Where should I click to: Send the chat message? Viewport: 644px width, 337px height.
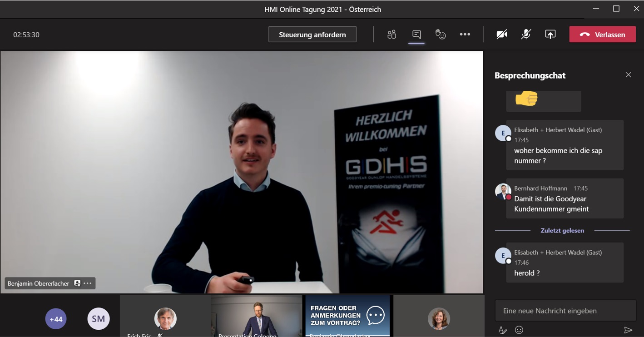[x=628, y=330]
